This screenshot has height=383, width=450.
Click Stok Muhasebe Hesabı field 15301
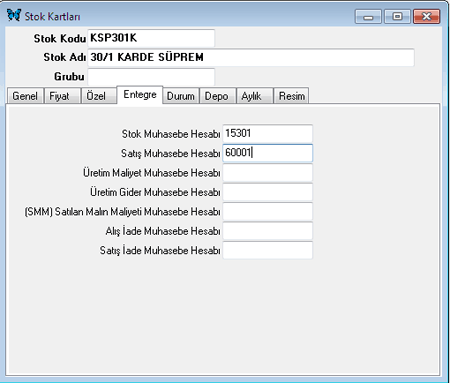268,134
